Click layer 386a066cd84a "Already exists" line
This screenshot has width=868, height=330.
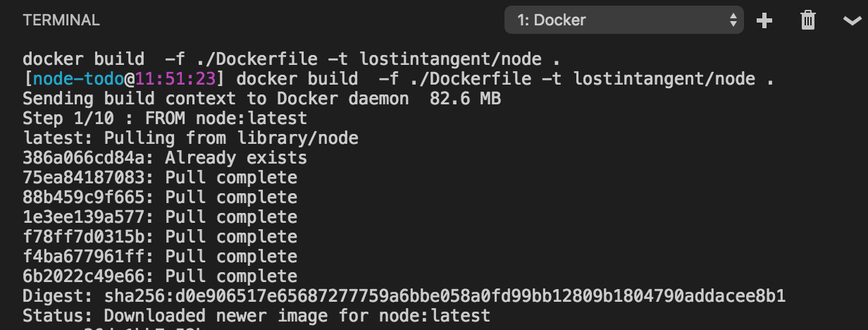coord(165,158)
